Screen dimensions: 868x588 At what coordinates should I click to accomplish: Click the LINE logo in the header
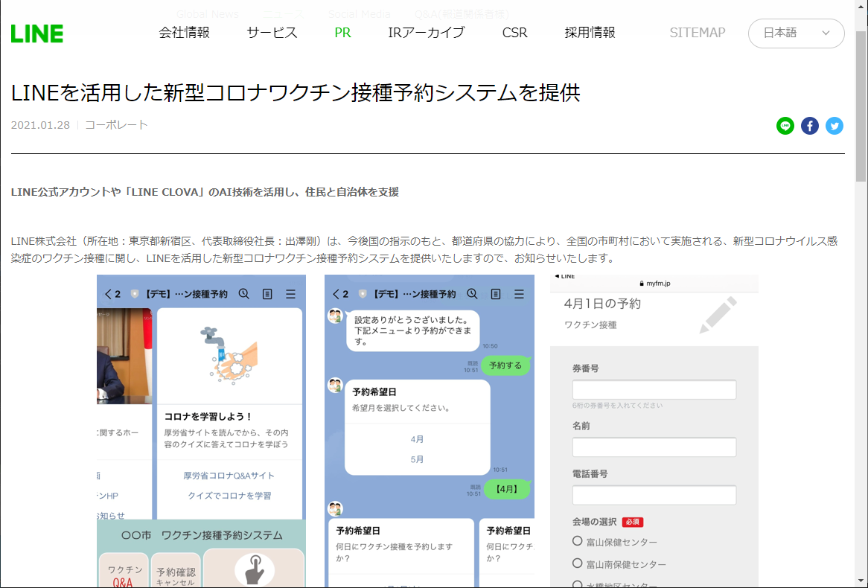point(37,33)
